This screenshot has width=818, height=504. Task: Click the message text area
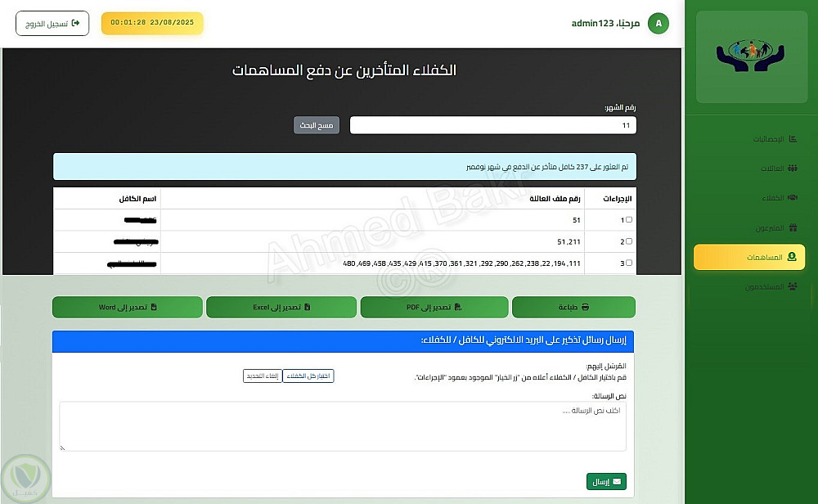coord(343,426)
